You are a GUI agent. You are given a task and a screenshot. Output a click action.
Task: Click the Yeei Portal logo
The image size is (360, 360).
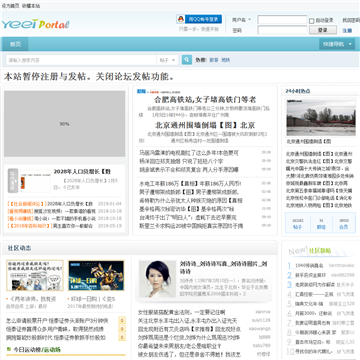click(35, 24)
